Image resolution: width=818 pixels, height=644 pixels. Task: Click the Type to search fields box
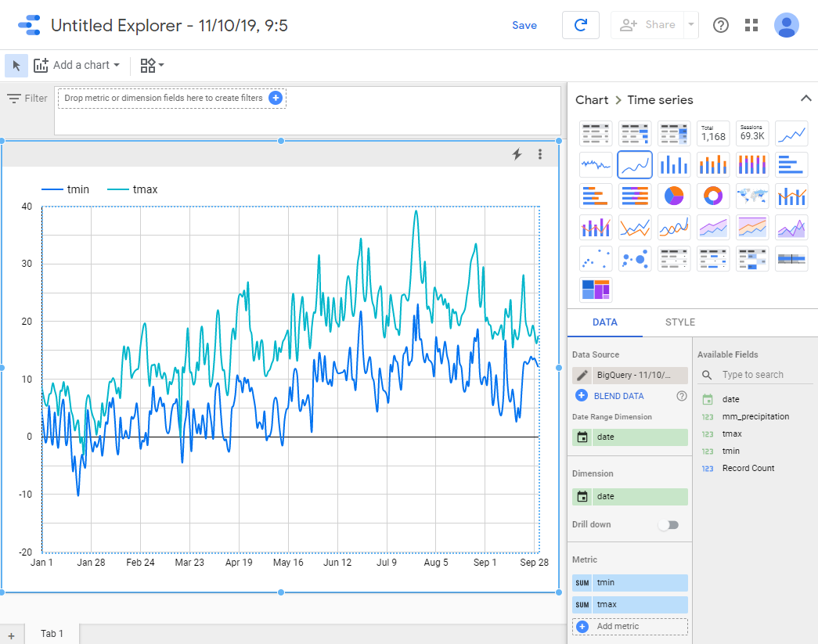pos(755,374)
